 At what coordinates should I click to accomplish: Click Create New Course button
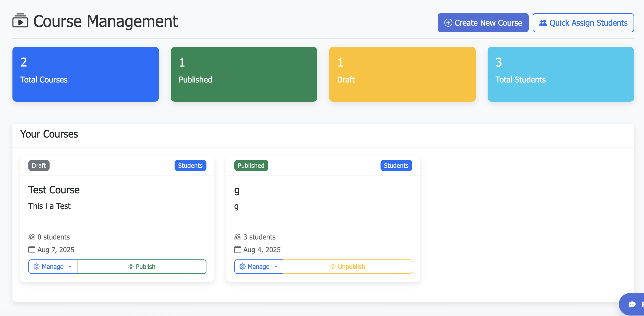pyautogui.click(x=483, y=23)
